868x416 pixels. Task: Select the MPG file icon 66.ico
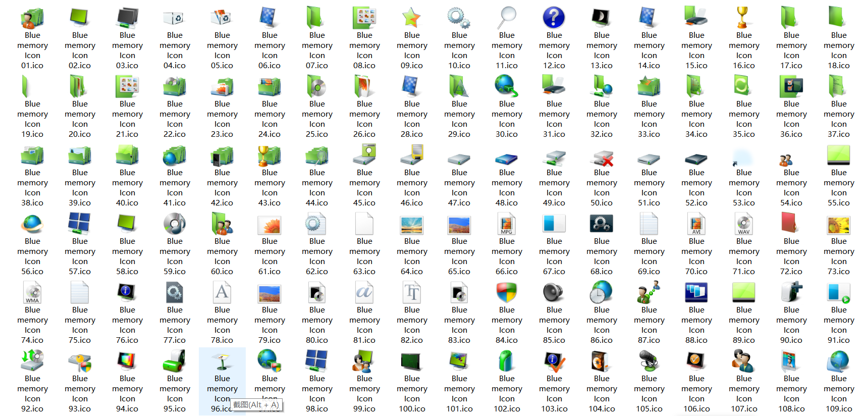tap(506, 224)
